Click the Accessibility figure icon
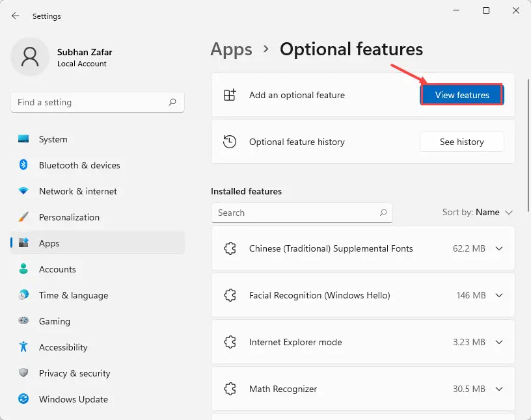Screen dimensions: 531x420 click(x=23, y=347)
